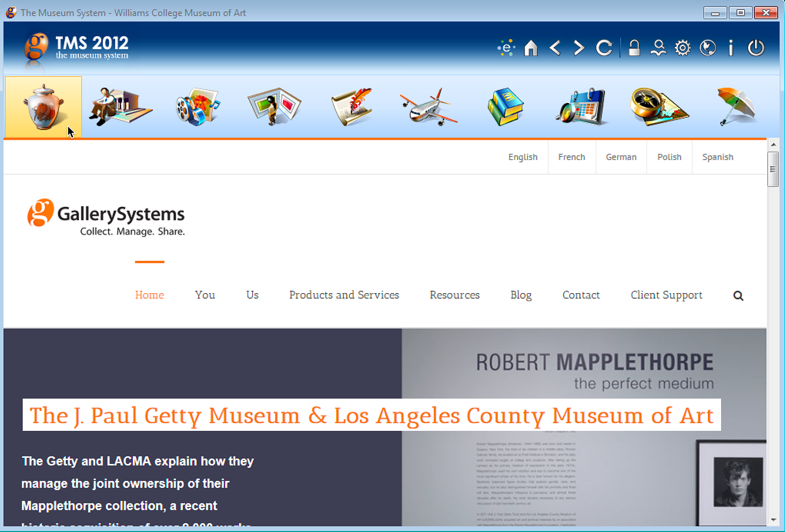Image resolution: width=785 pixels, height=532 pixels.
Task: Open the You navigation menu
Action: [x=205, y=295]
